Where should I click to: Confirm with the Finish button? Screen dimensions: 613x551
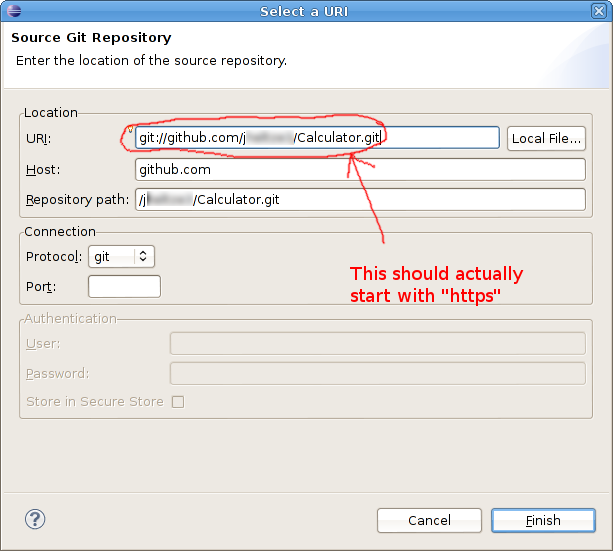point(543,520)
